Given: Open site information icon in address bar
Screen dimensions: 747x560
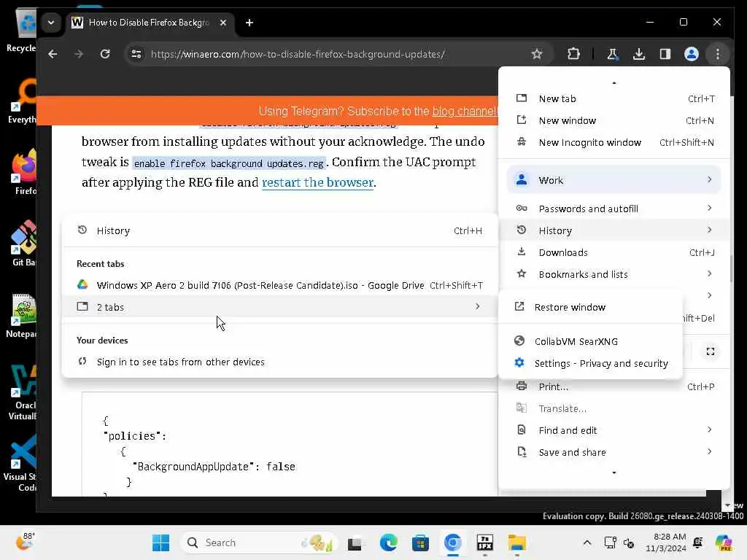Looking at the screenshot, I should click(x=136, y=54).
